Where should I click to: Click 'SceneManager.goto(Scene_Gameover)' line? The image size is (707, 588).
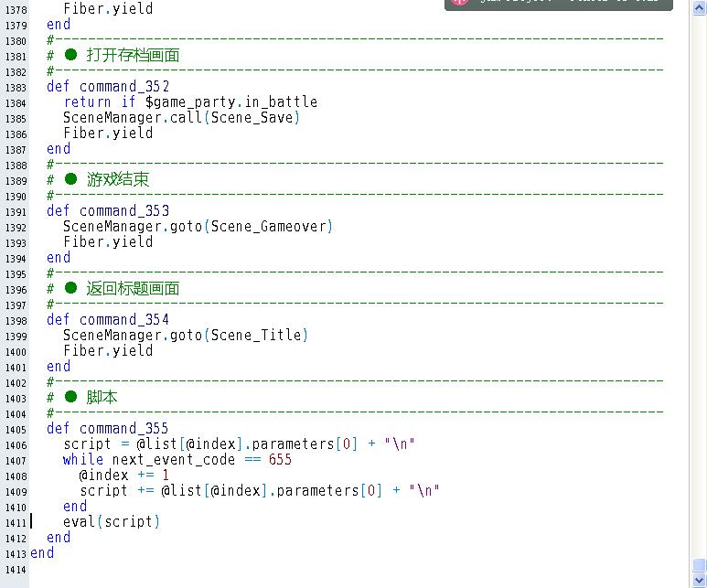point(198,227)
